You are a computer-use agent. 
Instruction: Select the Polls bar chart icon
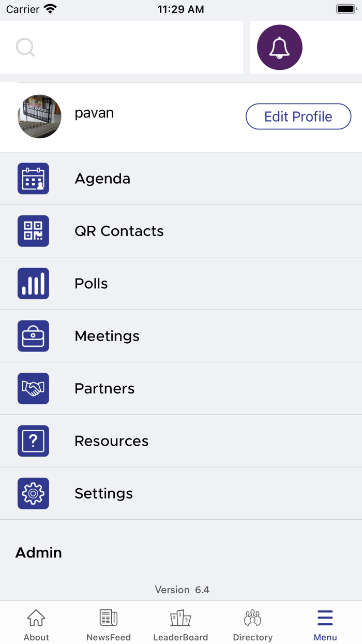(33, 284)
